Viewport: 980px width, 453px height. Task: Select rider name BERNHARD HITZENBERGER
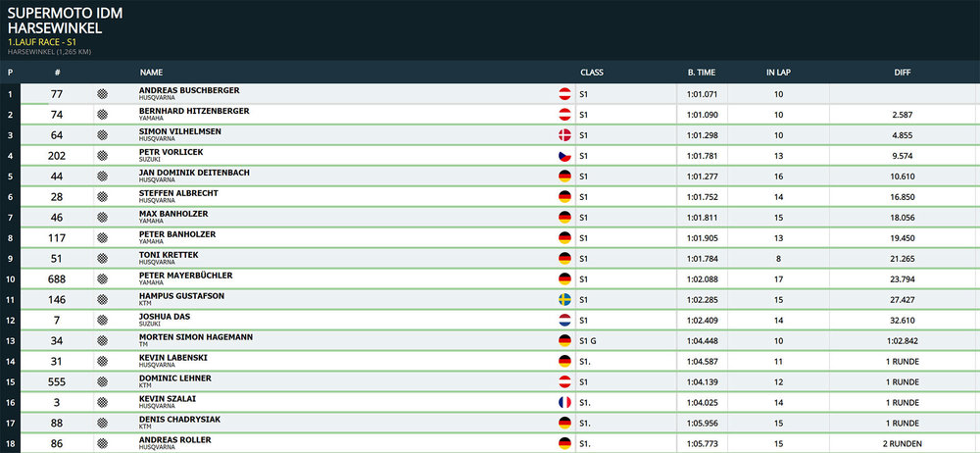point(194,112)
